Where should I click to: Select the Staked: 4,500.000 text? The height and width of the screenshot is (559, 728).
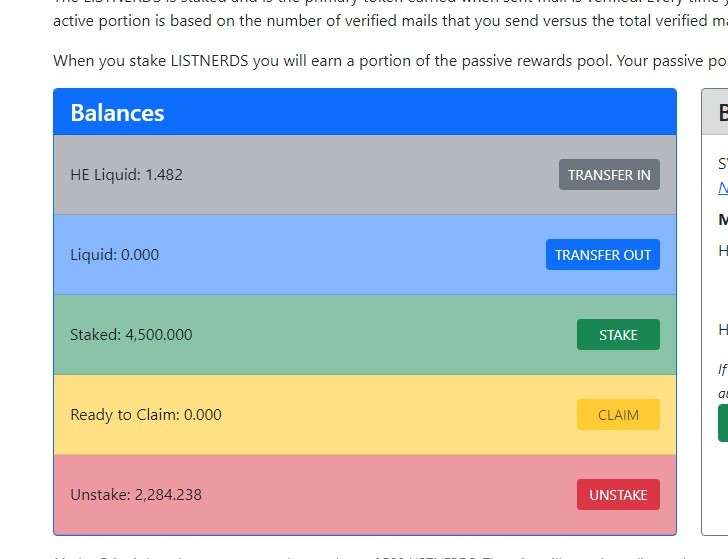[131, 334]
